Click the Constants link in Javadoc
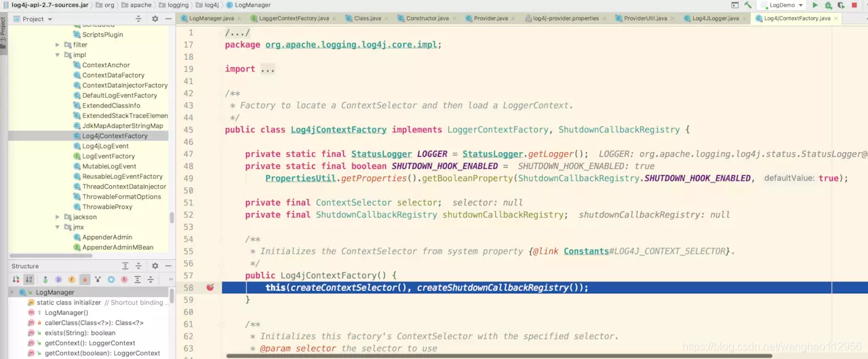868x359 pixels. [586, 251]
